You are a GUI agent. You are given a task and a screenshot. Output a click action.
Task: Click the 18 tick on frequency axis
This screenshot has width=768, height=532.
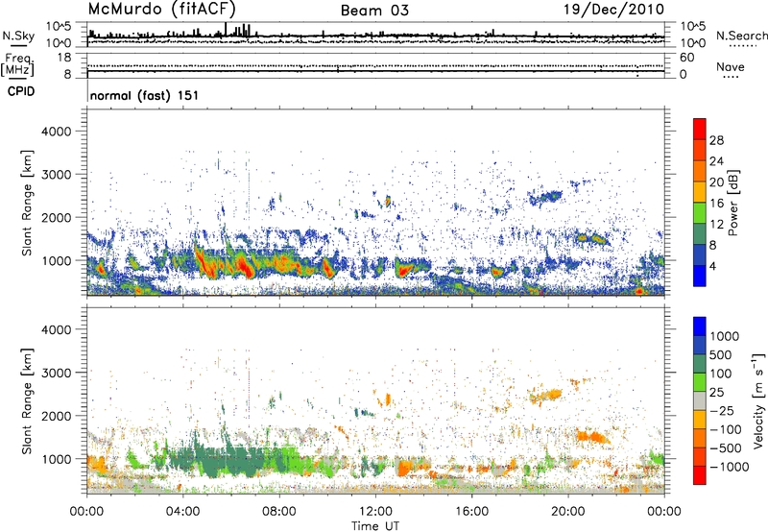[64, 58]
